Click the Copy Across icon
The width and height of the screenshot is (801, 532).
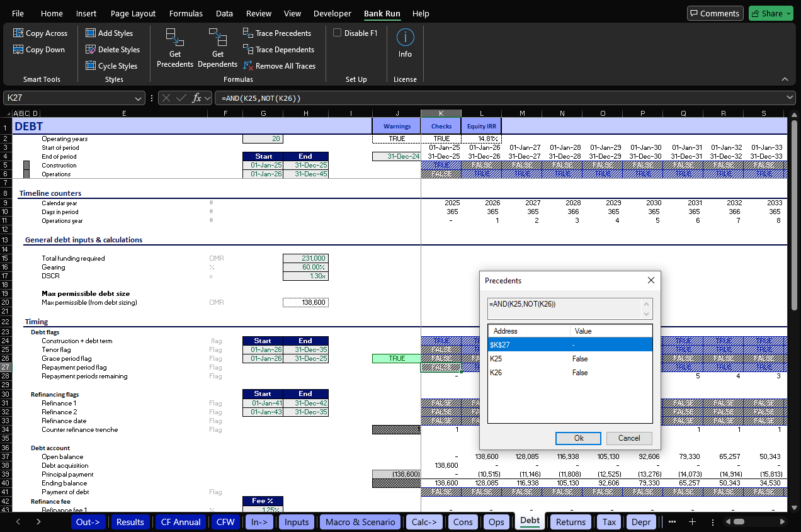18,33
